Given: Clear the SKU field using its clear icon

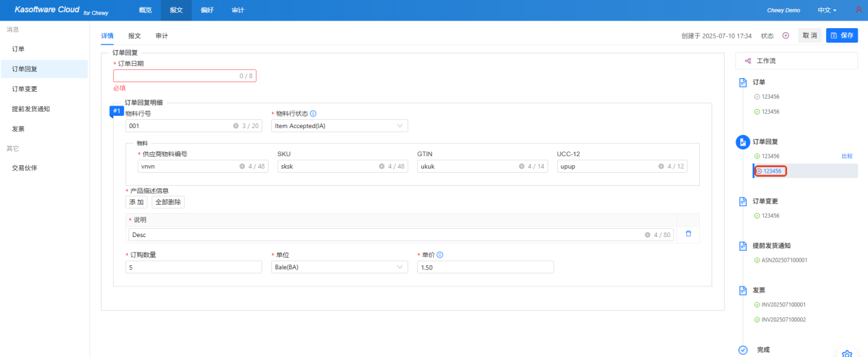Looking at the screenshot, I should [382, 167].
